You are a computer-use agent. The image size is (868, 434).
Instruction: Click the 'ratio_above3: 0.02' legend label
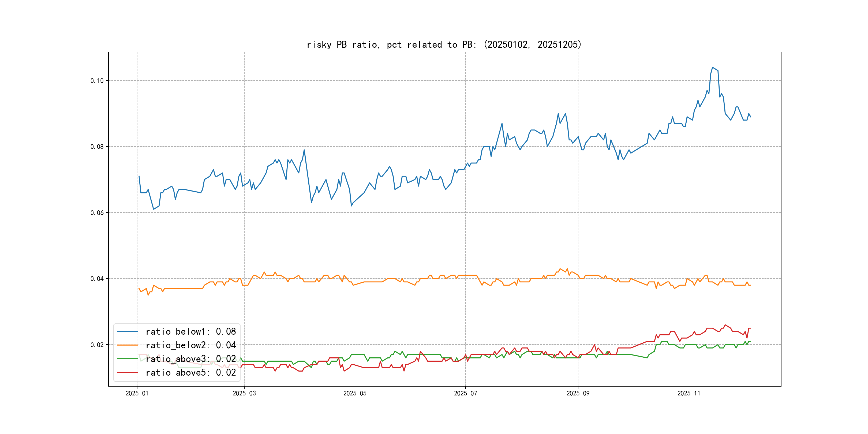tap(191, 359)
